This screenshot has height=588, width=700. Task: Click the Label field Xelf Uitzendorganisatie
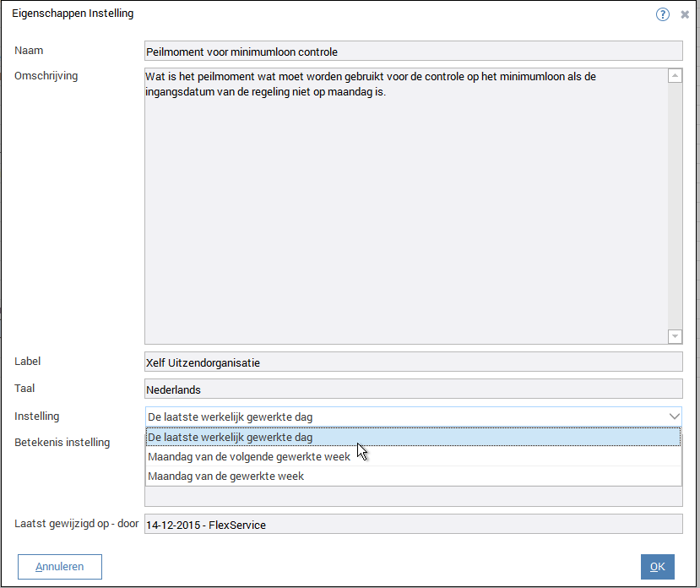(412, 362)
